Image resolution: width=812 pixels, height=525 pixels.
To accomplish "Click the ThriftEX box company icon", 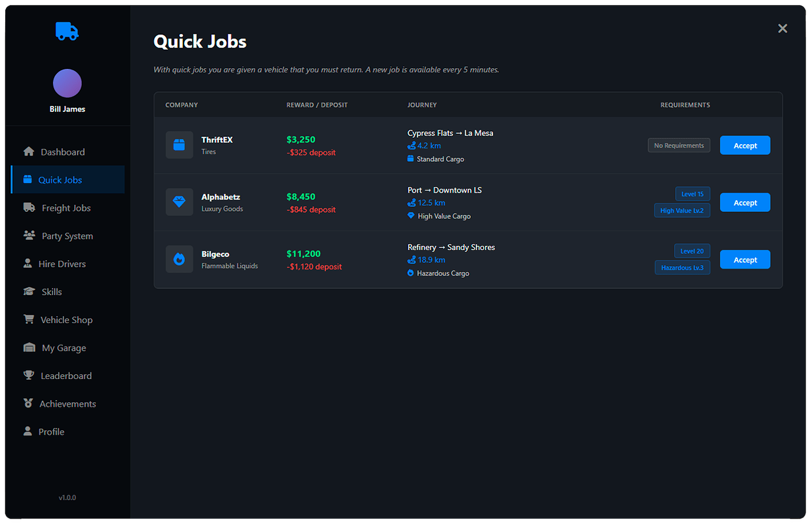I will (x=179, y=145).
